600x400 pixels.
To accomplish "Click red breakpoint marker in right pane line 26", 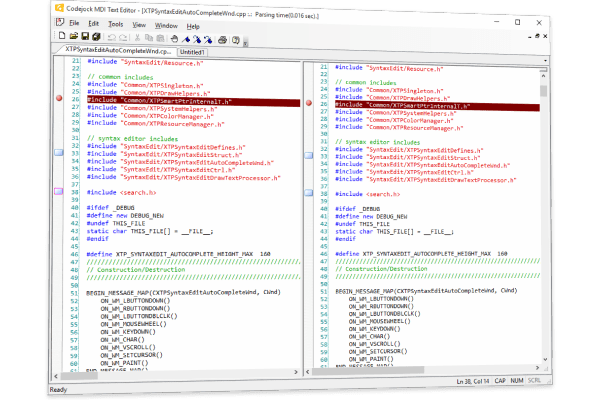I will pyautogui.click(x=309, y=103).
